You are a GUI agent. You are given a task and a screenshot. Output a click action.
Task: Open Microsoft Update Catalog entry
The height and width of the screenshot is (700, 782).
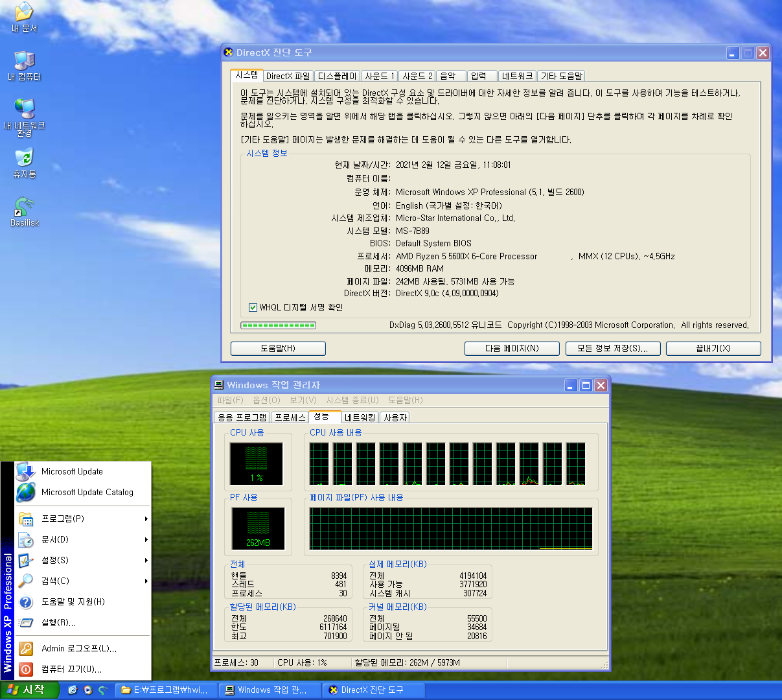coord(83,492)
